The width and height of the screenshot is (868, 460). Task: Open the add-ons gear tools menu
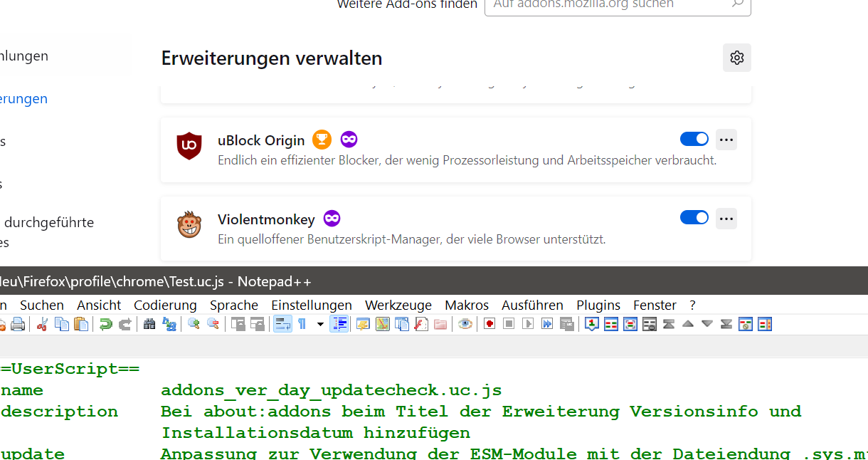coord(737,58)
